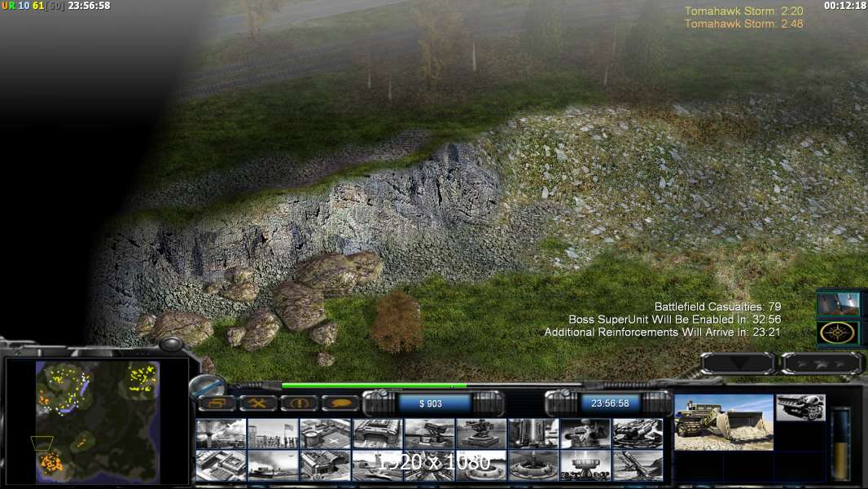Screen dimensions: 868x489
Task: Open generals promotions via three stars button
Action: (x=822, y=363)
